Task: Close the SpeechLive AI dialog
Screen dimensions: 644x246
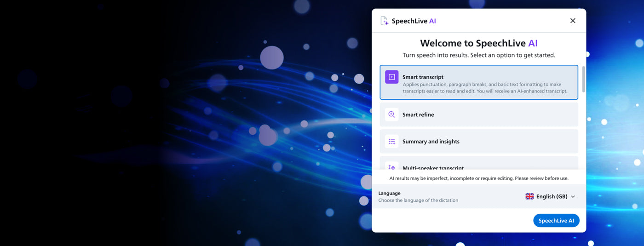Action: point(573,21)
